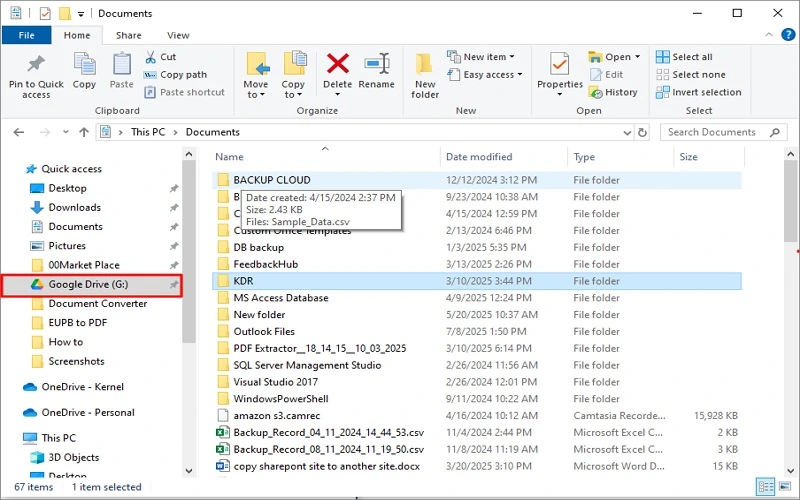The image size is (800, 500).
Task: Click the Copy icon in Clipboard group
Action: click(x=84, y=64)
